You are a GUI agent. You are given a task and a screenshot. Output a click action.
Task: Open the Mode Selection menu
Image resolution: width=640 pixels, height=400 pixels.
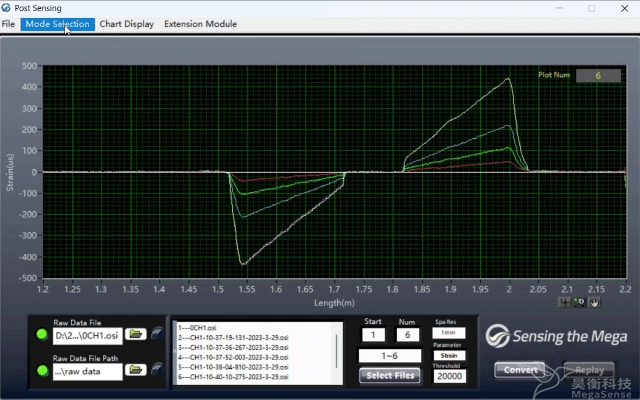pyautogui.click(x=57, y=23)
